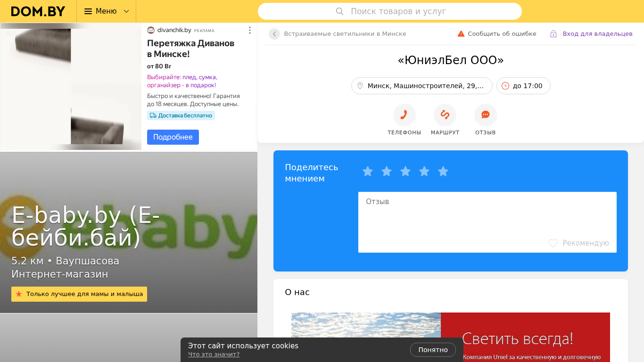This screenshot has width=644, height=362.
Task: Click the back arrow beside Встраиваемые светильники
Action: click(274, 34)
